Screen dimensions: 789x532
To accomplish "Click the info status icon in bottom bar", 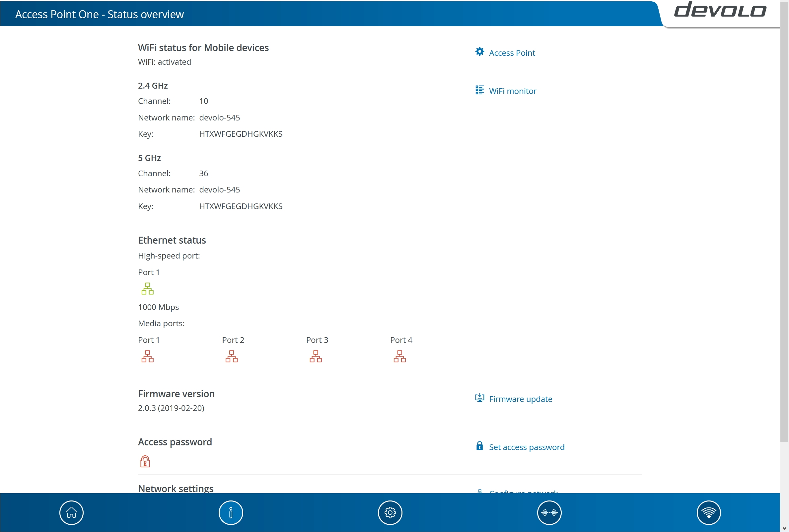I will click(231, 512).
